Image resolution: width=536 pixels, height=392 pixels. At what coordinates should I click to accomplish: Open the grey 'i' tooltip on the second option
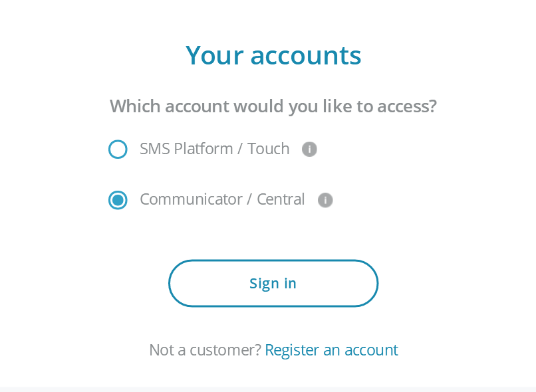pyautogui.click(x=325, y=200)
